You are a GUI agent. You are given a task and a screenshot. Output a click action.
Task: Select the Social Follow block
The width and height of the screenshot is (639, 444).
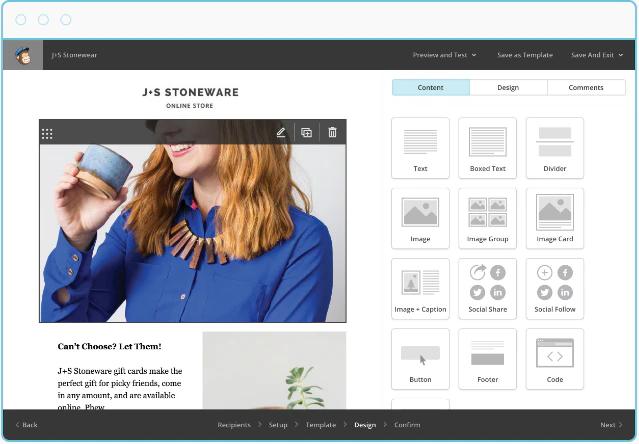[555, 289]
